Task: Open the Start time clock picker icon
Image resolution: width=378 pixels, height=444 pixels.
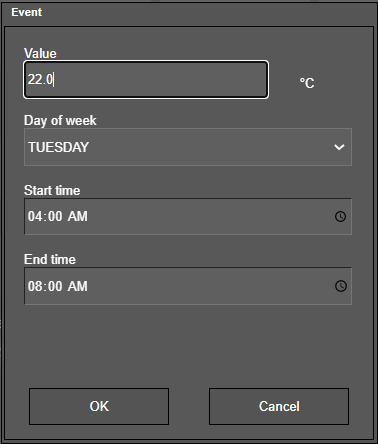Action: (x=340, y=217)
